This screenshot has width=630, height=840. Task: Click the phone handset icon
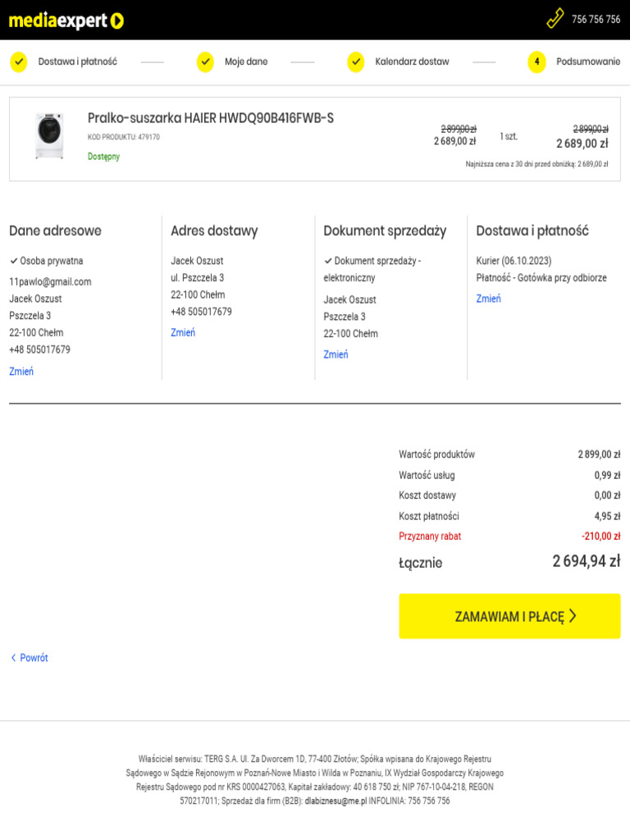coord(555,19)
